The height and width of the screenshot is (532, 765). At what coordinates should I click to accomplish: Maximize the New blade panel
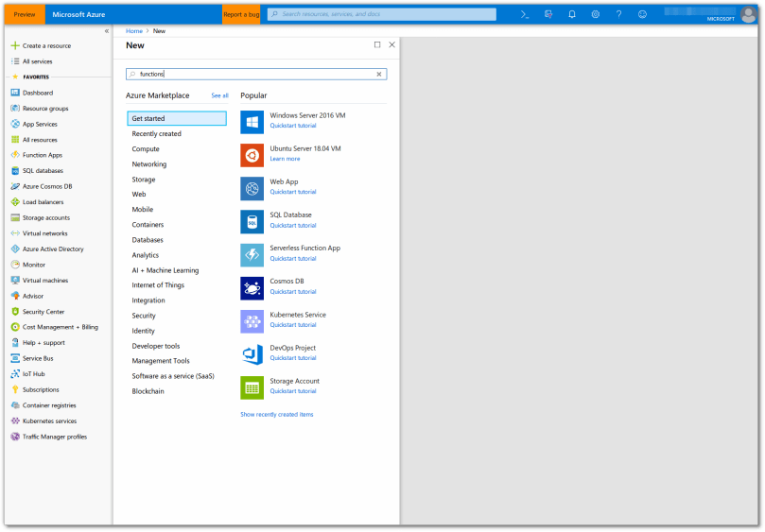pyautogui.click(x=377, y=44)
